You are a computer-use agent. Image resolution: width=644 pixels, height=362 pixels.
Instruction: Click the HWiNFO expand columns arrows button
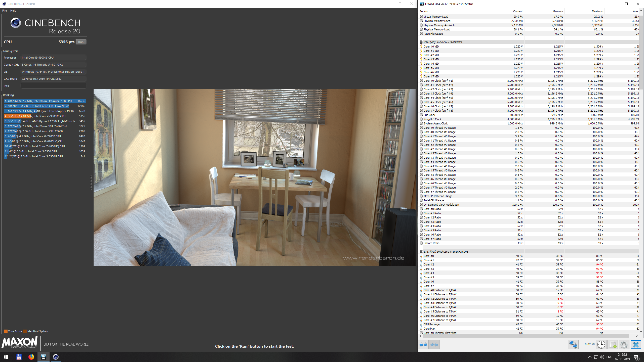coord(424,344)
